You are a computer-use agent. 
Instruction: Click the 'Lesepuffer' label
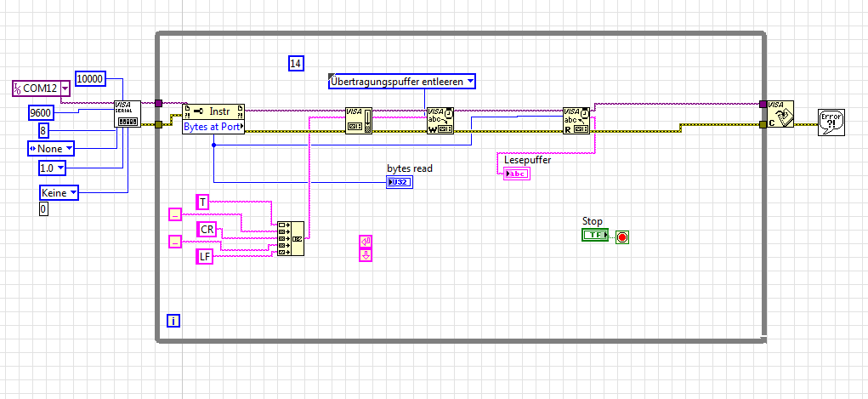pos(528,160)
